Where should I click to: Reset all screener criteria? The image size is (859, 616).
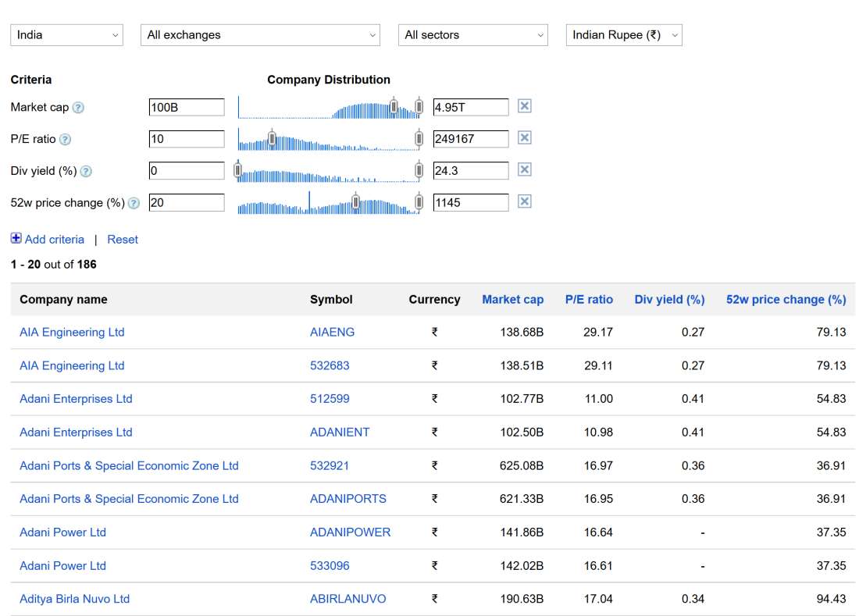[123, 239]
